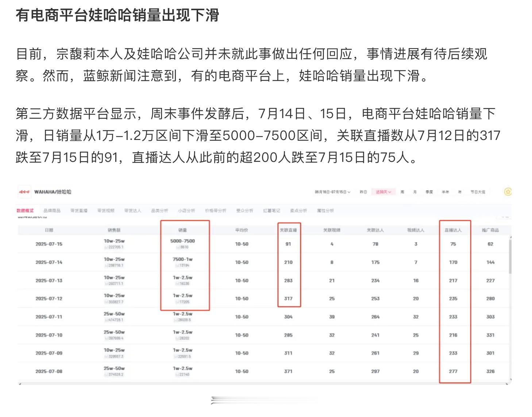Click the 日期 column header
532x417 pixels.
(x=49, y=230)
